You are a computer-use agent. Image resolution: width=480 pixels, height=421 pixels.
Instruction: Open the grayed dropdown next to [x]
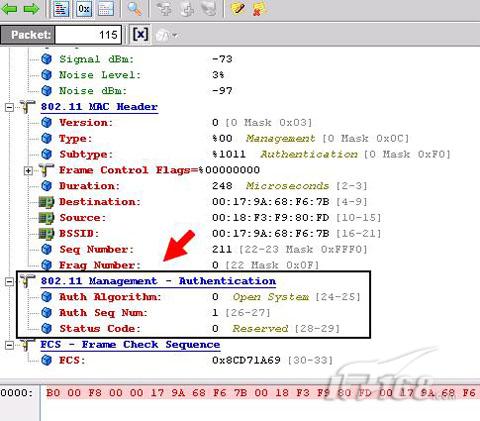coord(167,35)
